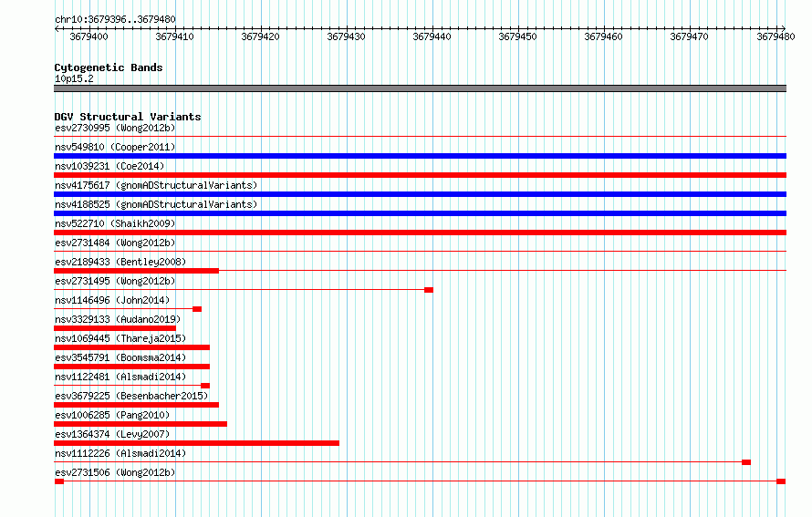Select the 10p15.2 band label
The image size is (812, 517).
[x=74, y=78]
